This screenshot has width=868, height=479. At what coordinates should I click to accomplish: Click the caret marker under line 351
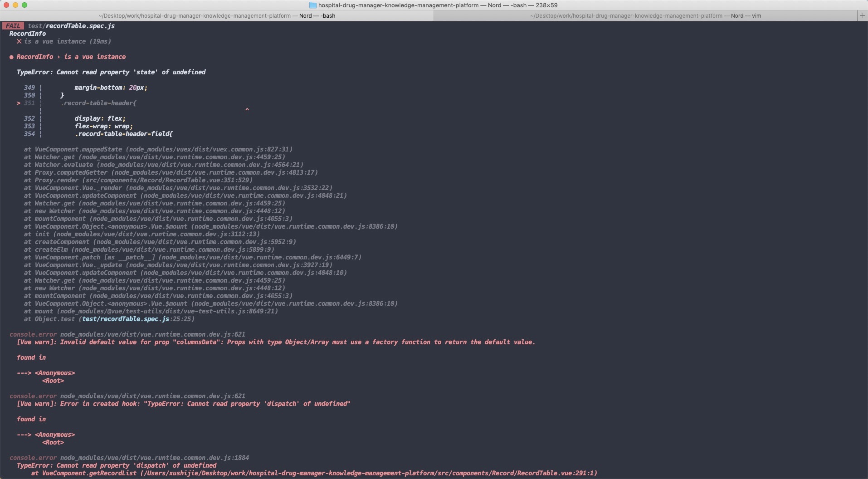coord(247,110)
